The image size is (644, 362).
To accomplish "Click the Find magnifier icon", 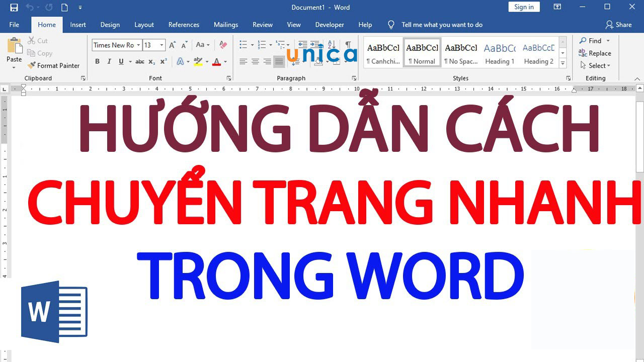I will tap(583, 41).
